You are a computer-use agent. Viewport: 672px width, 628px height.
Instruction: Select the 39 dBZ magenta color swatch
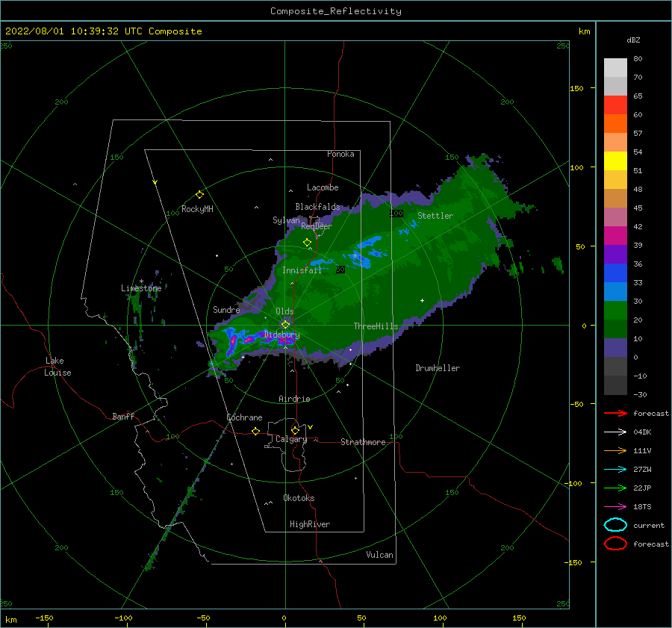tap(615, 236)
